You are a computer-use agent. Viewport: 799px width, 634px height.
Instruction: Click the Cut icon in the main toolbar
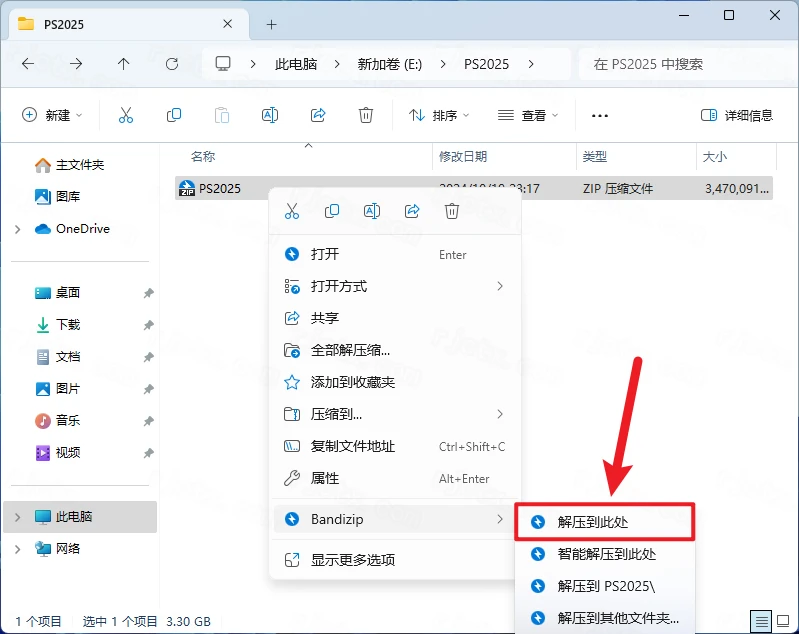point(126,115)
